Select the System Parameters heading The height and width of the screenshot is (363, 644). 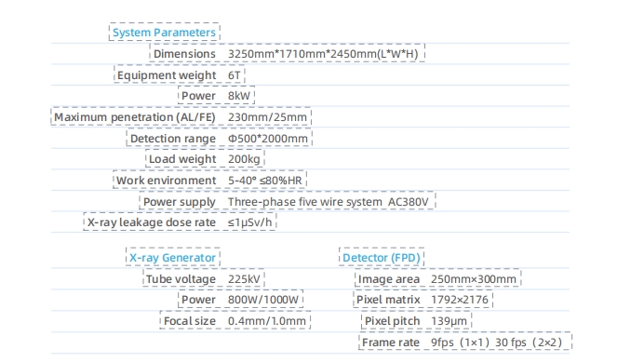tap(165, 32)
